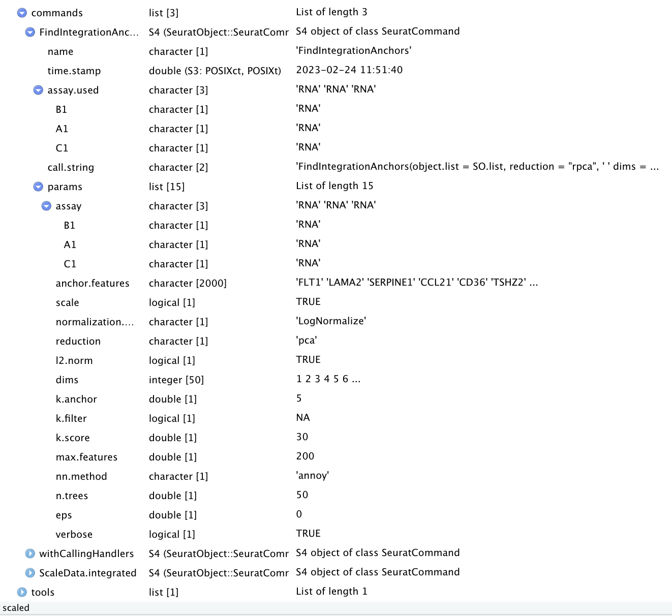Open the disclosure triangle beside assay.used

(x=38, y=90)
